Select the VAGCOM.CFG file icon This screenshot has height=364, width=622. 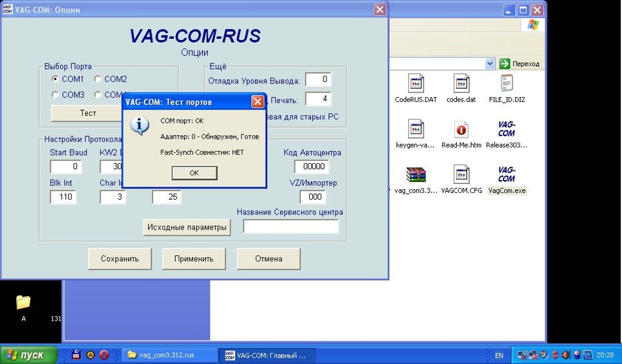[x=461, y=174]
